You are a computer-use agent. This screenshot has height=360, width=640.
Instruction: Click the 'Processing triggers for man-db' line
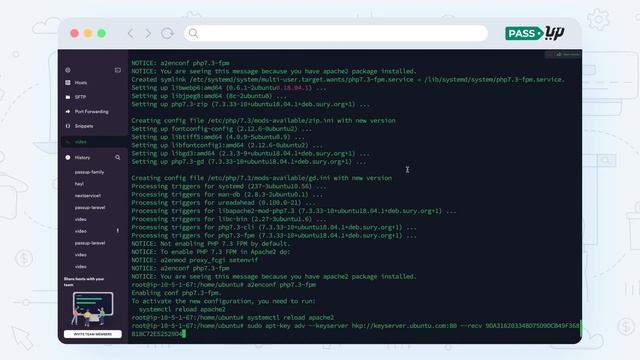click(227, 195)
